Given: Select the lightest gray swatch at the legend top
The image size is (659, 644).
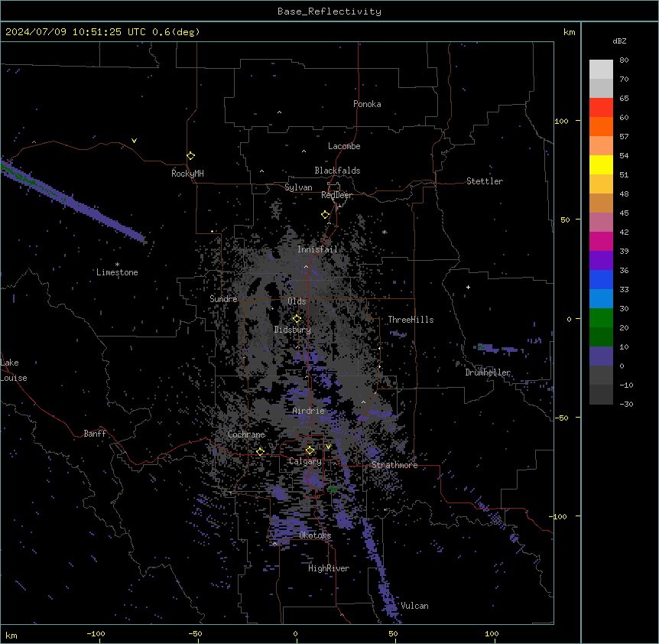Looking at the screenshot, I should pos(601,70).
